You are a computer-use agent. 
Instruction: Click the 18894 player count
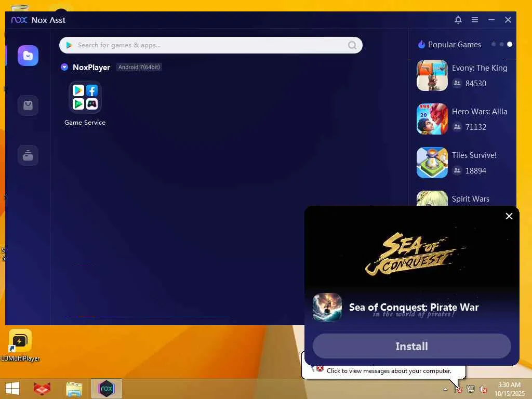coord(476,170)
